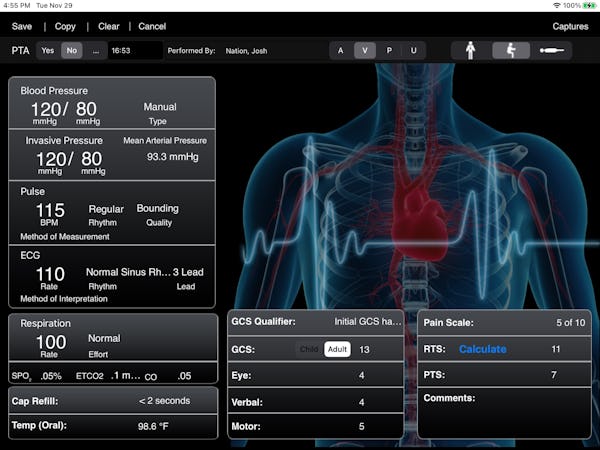Edit the SPO2 .05% value

(51, 376)
